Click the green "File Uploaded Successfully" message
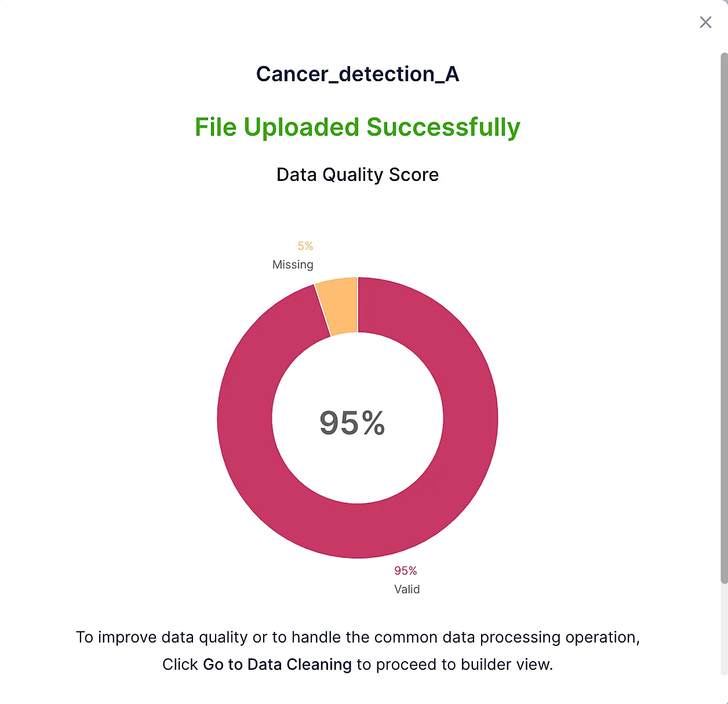Screen dimensions: 728x704 [x=358, y=128]
